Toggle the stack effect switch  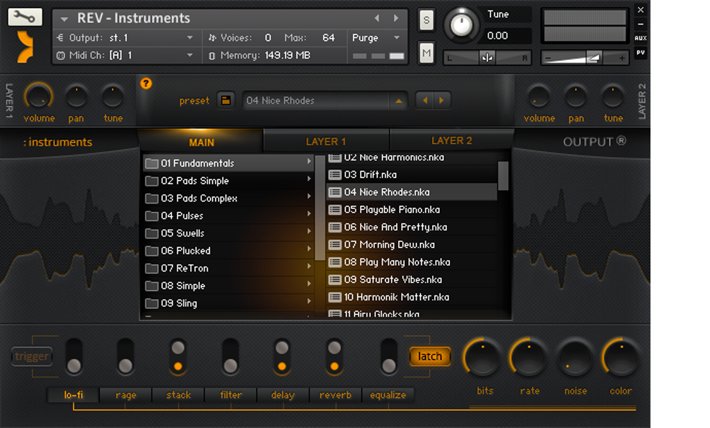(178, 357)
